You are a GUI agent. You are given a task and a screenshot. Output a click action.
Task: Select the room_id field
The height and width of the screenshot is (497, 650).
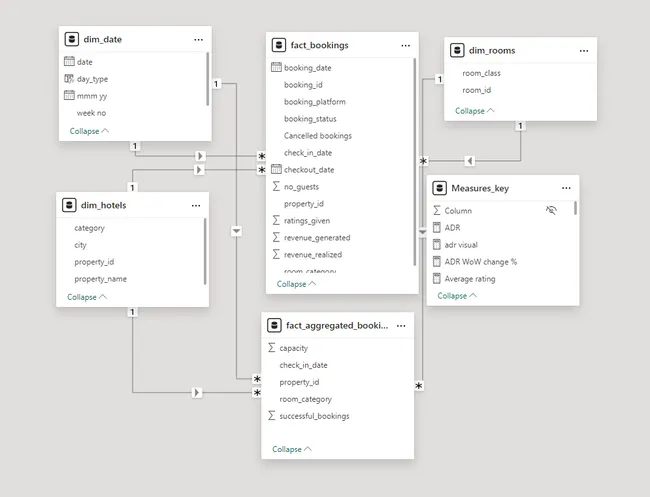[476, 90]
